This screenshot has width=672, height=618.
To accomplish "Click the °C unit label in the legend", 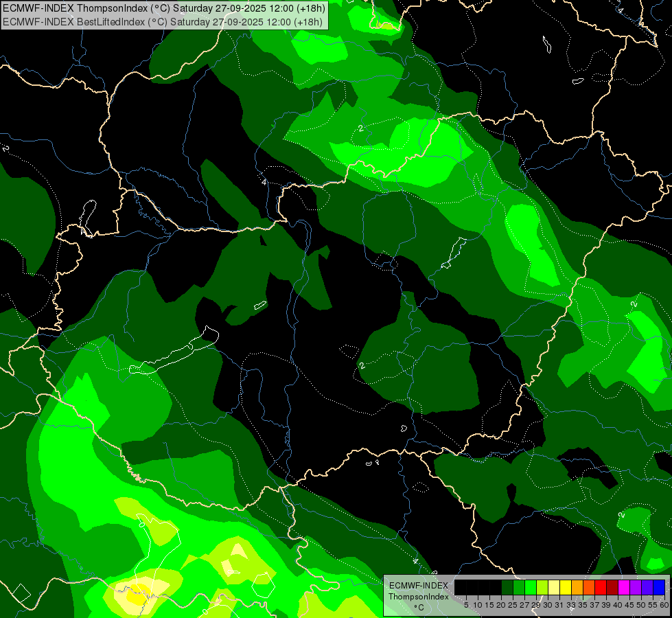I will 418,607.
